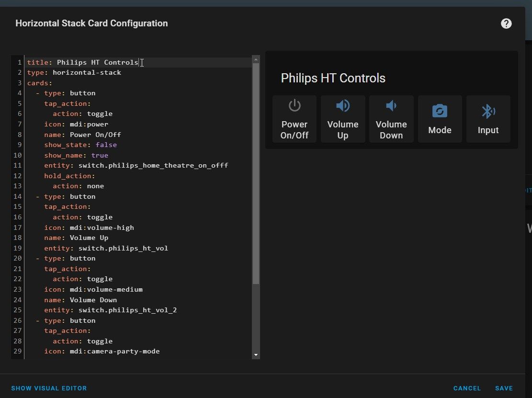This screenshot has width=532, height=398.
Task: Click the 'Power On/Off' label in the preview
Action: click(294, 130)
